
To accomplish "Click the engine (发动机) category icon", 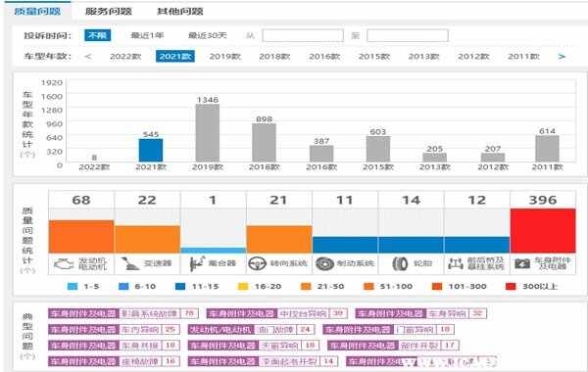I will click(64, 264).
